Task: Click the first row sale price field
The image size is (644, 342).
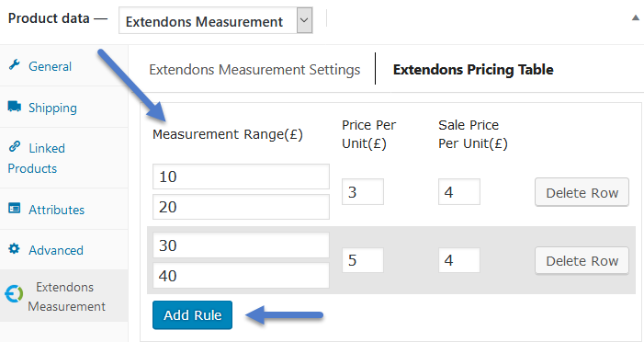Action: pos(459,191)
